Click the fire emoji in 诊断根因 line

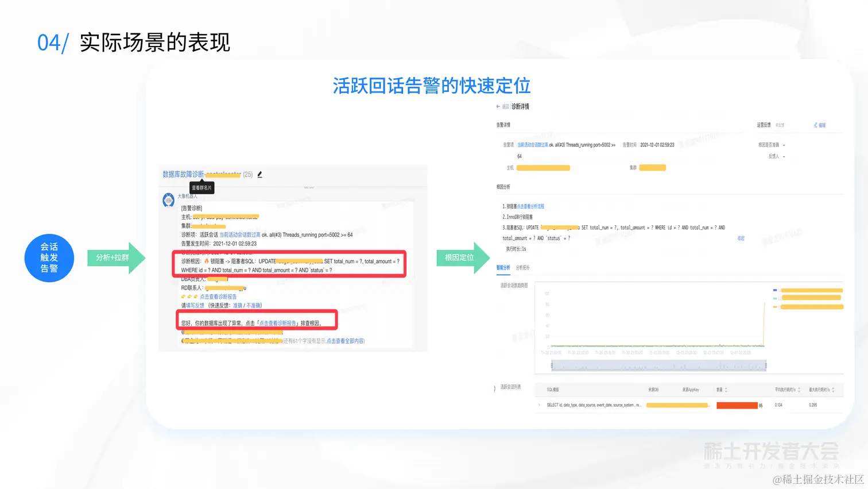[207, 261]
